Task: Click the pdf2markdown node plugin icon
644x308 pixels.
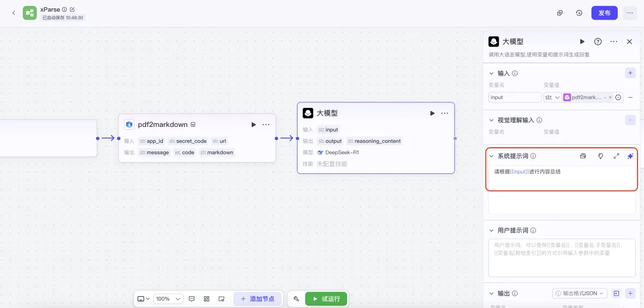Action: pos(129,125)
